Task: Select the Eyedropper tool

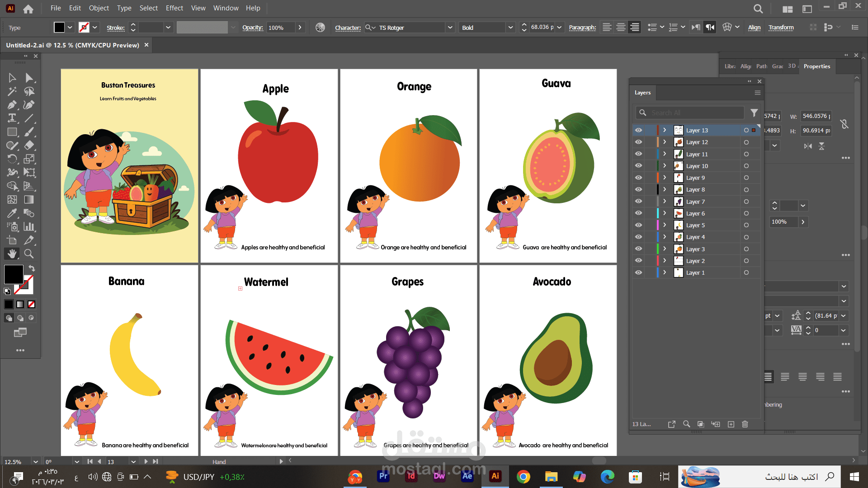Action: (12, 213)
